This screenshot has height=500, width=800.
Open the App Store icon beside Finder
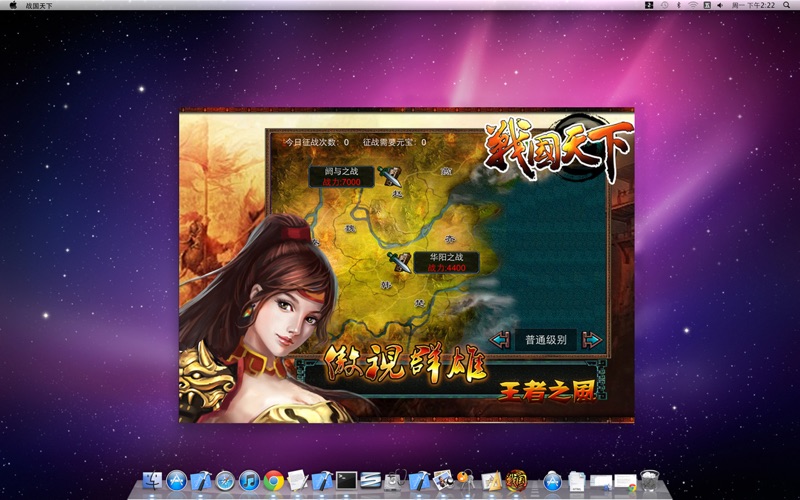pyautogui.click(x=177, y=481)
